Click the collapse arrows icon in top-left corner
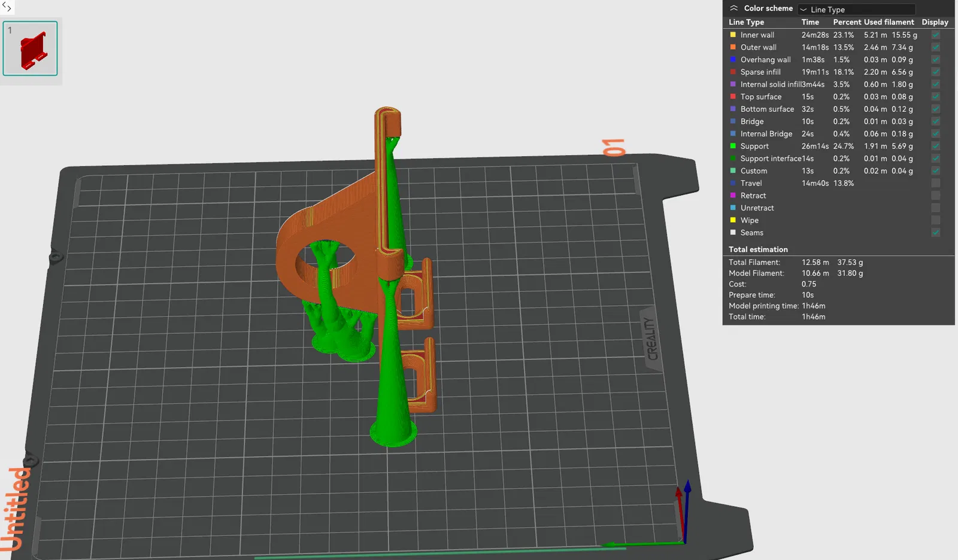 click(7, 7)
